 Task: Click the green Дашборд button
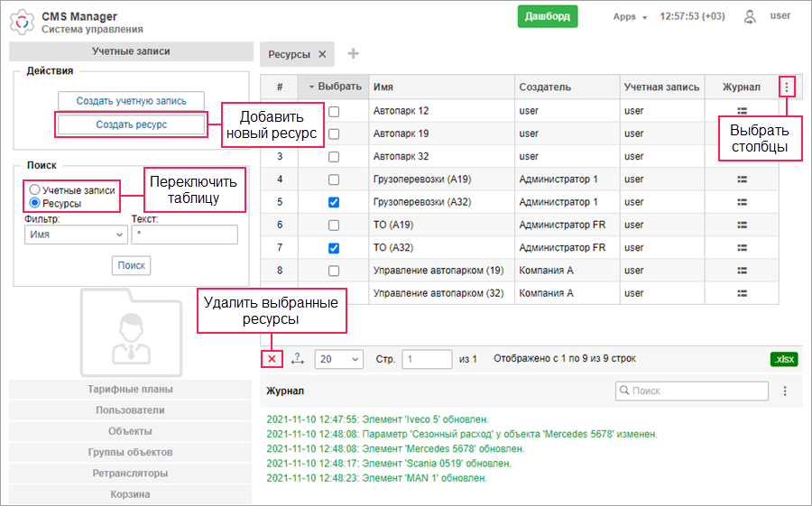pos(548,16)
